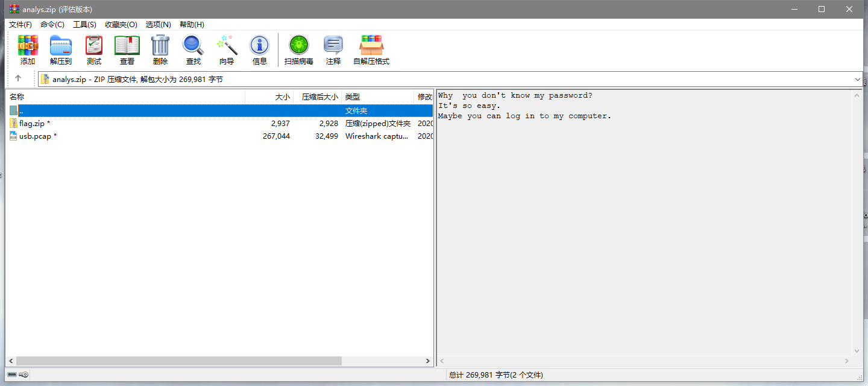Click file list scroll right arrow

click(x=428, y=361)
